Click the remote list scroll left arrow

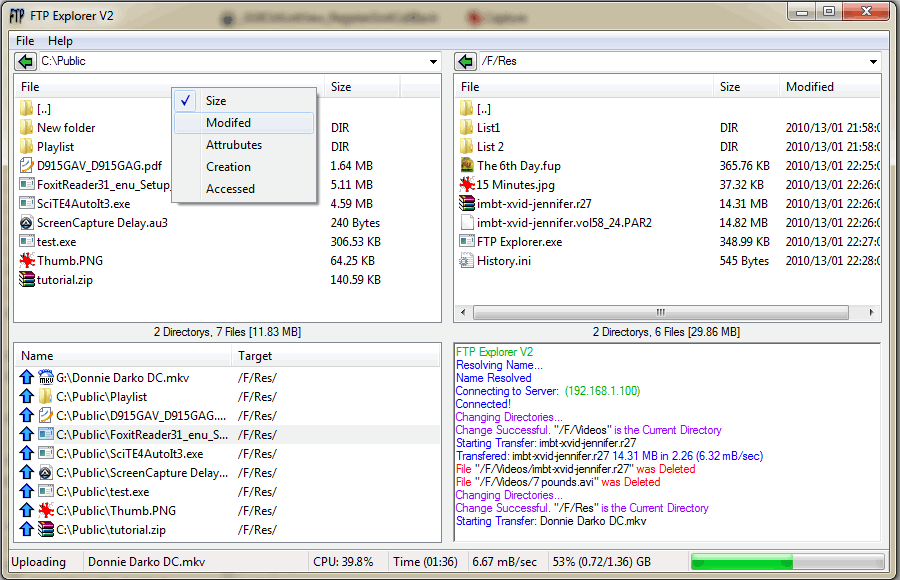[463, 312]
